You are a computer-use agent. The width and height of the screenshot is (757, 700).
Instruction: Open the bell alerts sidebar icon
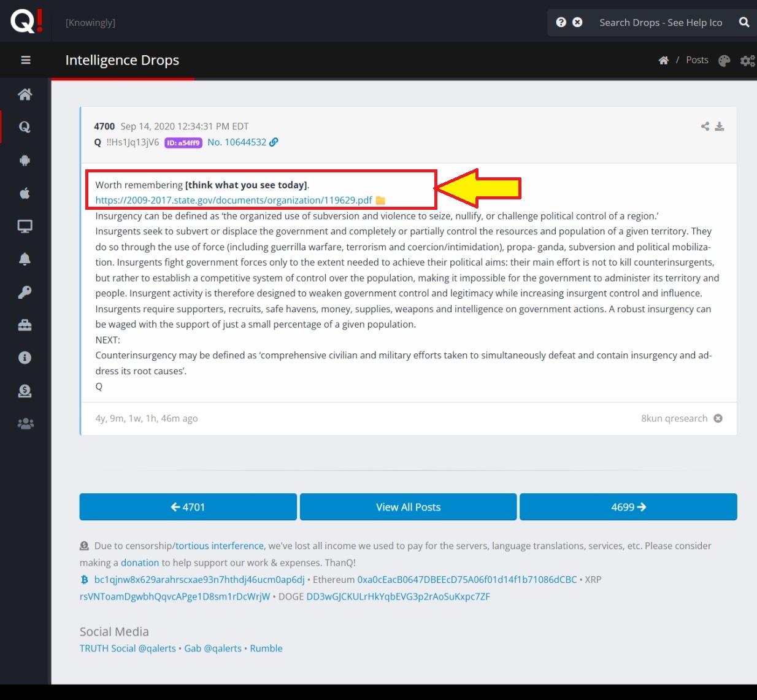pos(25,259)
